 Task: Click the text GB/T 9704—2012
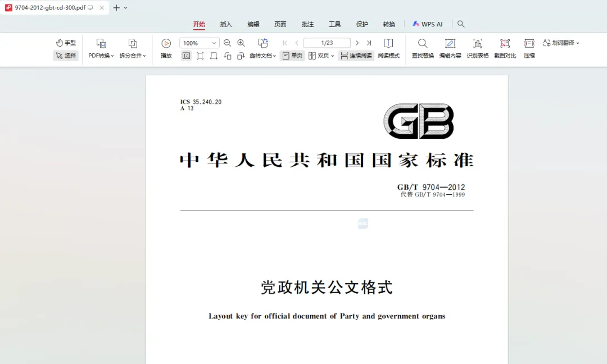pyautogui.click(x=431, y=187)
